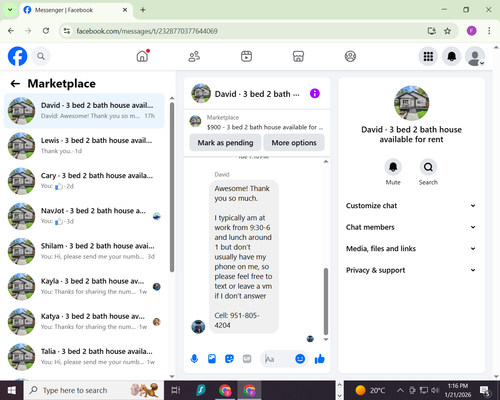Image resolution: width=500 pixels, height=400 pixels.
Task: Choose a sticker icon
Action: pyautogui.click(x=229, y=359)
